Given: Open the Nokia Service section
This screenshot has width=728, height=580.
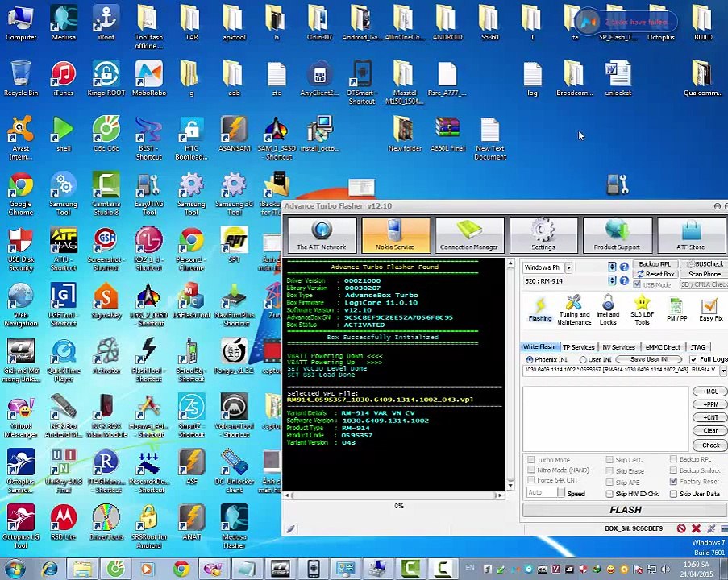Looking at the screenshot, I should point(395,234).
